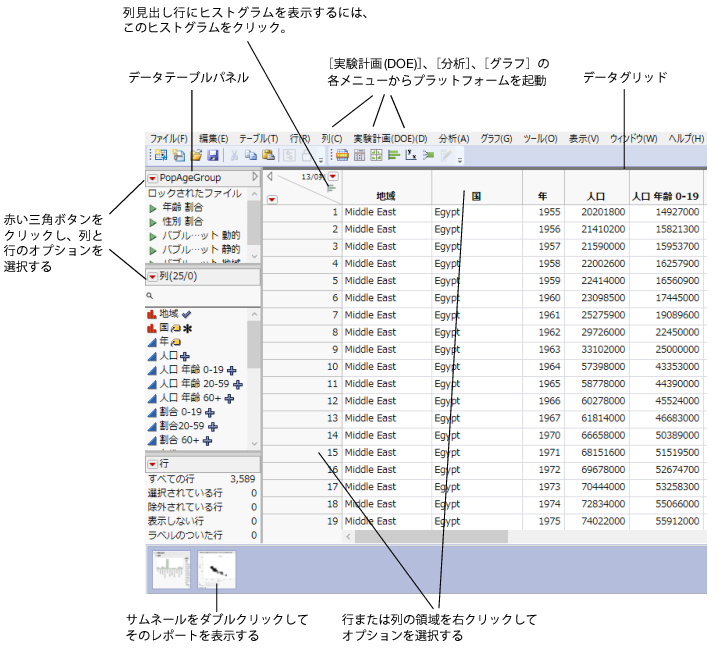
Task: Open the rows red triangle in grid corner
Action: click(272, 199)
